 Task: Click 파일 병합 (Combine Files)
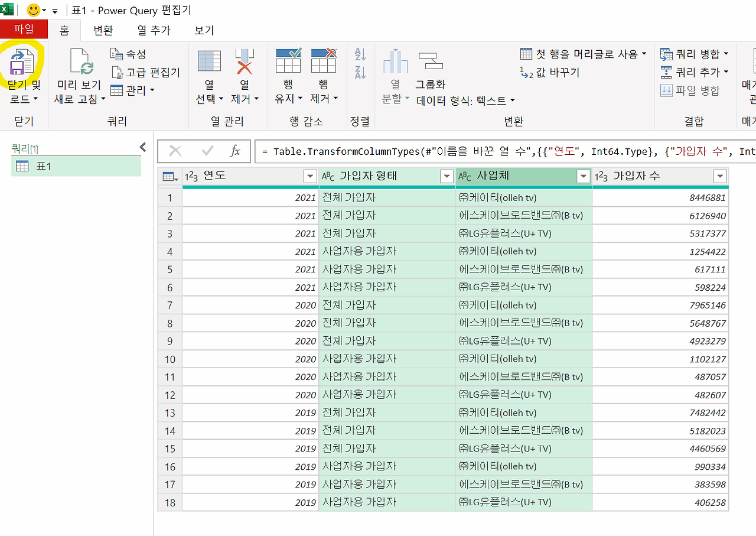690,90
